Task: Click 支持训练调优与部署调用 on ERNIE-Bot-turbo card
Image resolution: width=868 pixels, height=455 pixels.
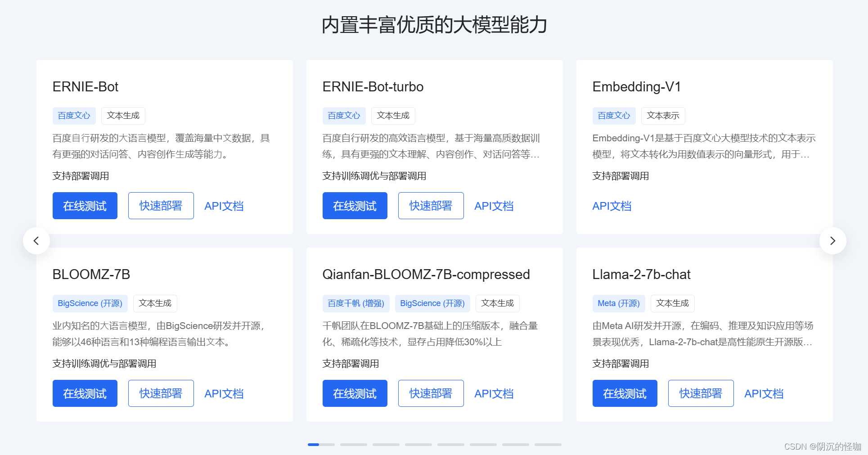Action: pos(374,176)
